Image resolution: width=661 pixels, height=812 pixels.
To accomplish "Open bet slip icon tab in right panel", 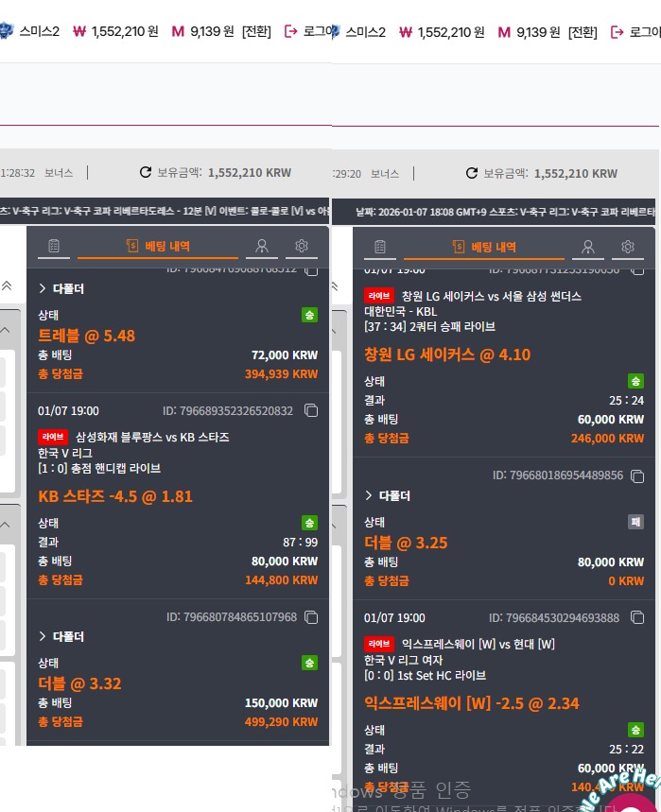I will coord(380,247).
